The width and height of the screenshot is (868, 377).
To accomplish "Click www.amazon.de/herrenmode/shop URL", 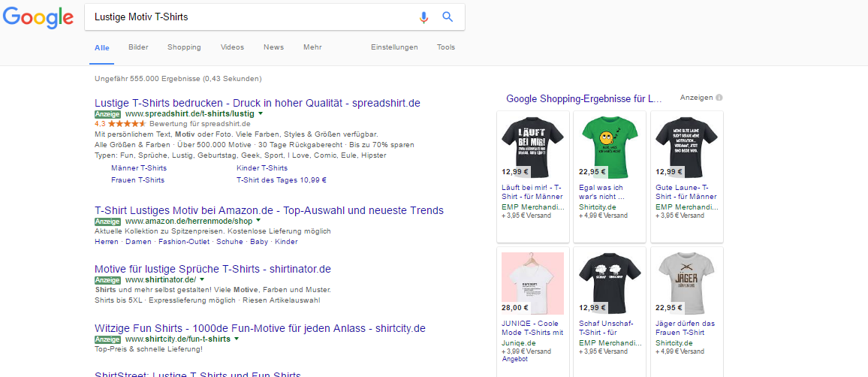I will (x=188, y=221).
